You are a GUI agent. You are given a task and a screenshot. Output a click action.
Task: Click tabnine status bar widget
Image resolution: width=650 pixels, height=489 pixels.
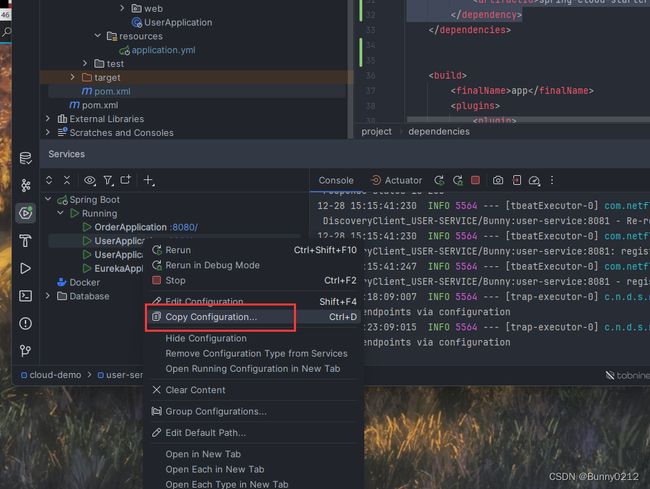pyautogui.click(x=627, y=375)
